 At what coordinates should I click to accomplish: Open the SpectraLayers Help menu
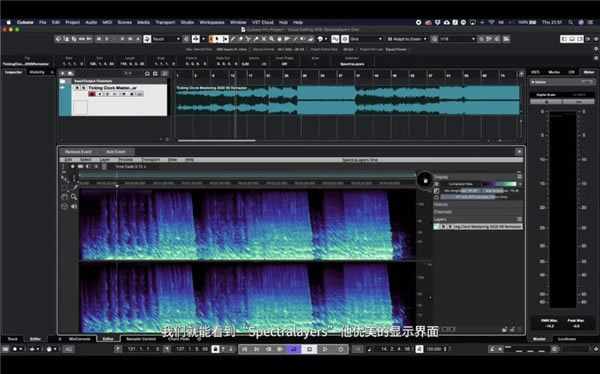point(189,160)
